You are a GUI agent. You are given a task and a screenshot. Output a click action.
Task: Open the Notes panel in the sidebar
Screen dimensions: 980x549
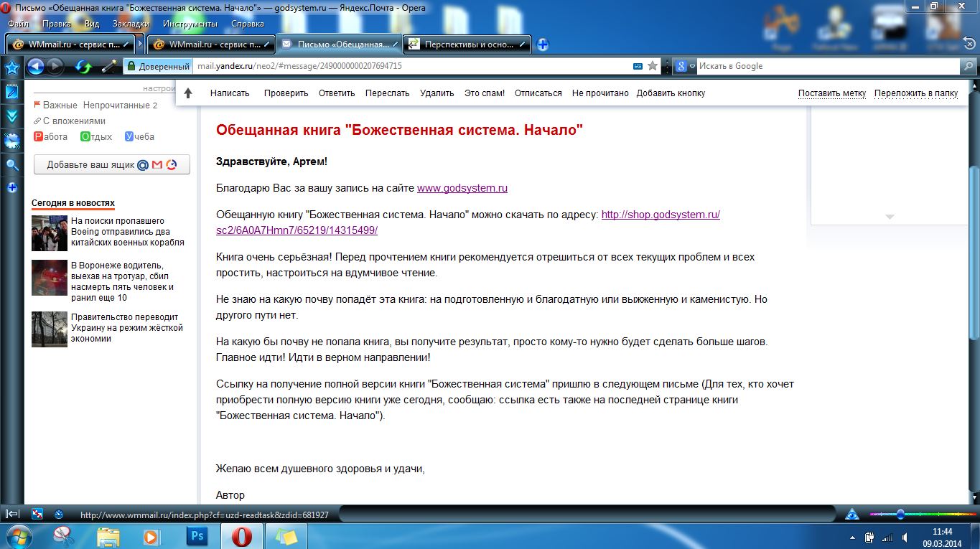click(11, 92)
